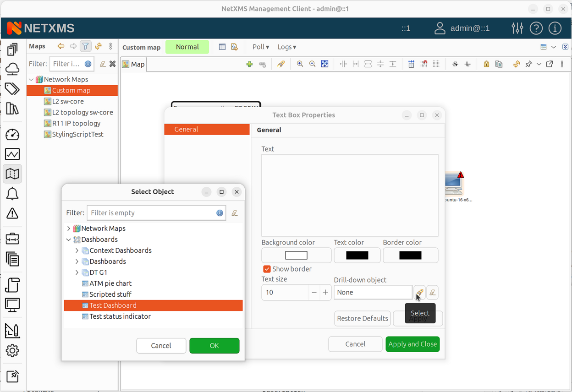Image resolution: width=572 pixels, height=392 pixels.
Task: Toggle the Show border checkbox
Action: point(267,269)
